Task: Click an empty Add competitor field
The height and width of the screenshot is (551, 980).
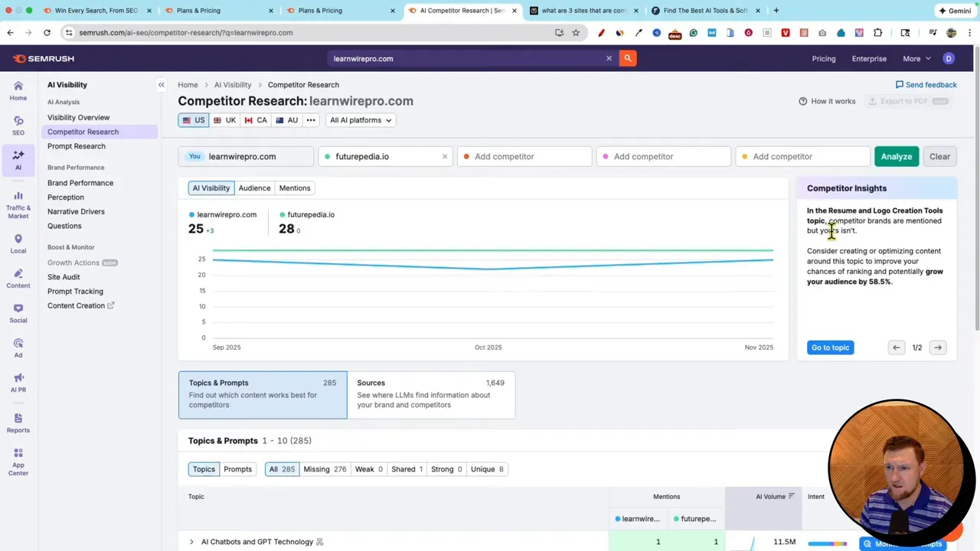Action: 504,156
